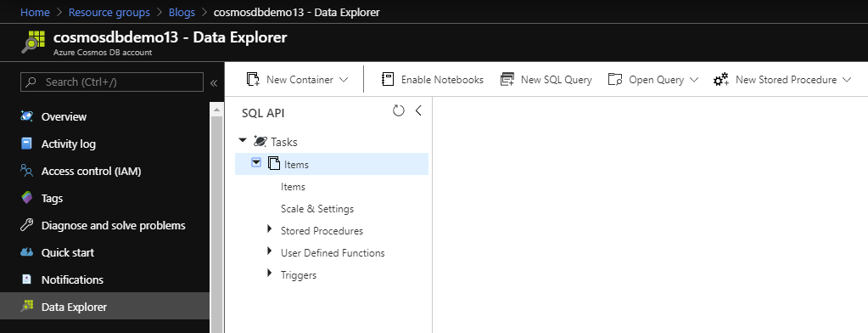The height and width of the screenshot is (333, 868).
Task: Expand the Stored Procedures node
Action: (x=270, y=229)
